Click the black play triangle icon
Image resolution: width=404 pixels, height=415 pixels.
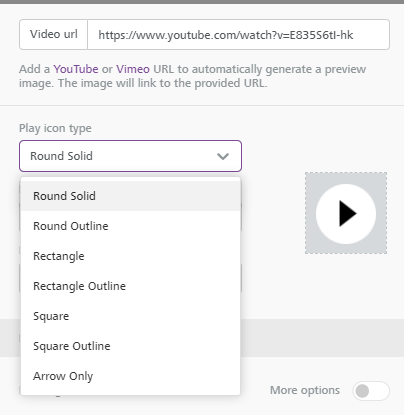[348, 213]
